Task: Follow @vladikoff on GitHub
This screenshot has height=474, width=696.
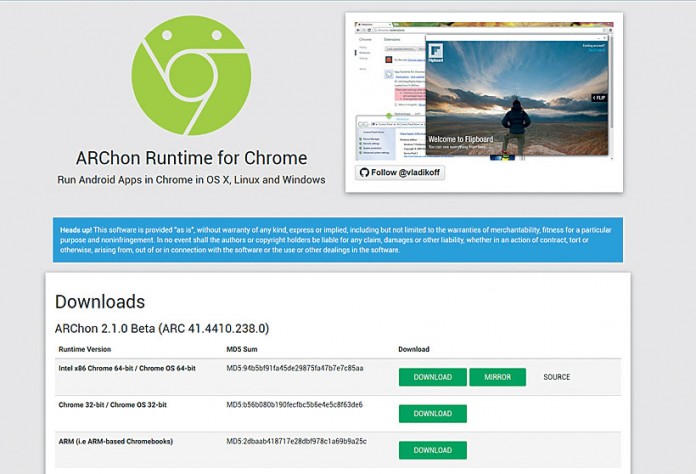Action: pyautogui.click(x=400, y=172)
